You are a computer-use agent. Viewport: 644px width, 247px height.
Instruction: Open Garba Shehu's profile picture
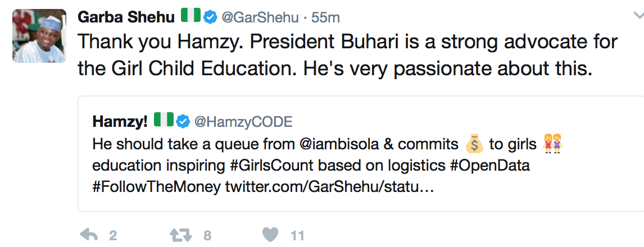[x=35, y=36]
